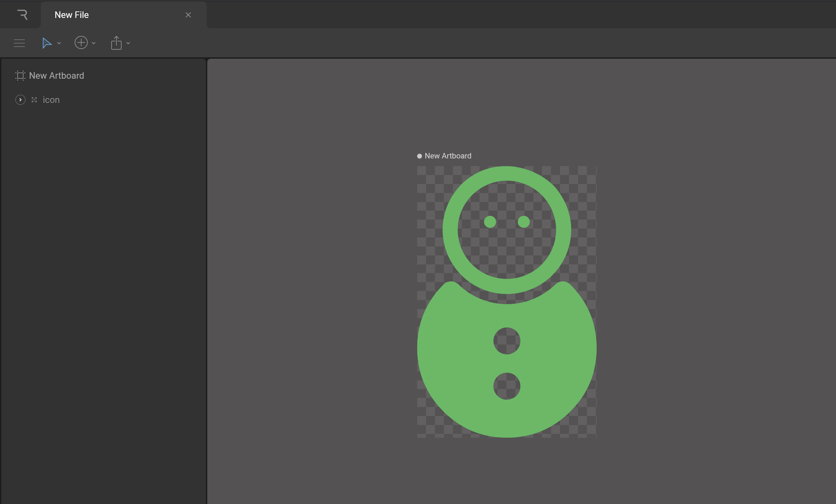Click the left green eye dot
836x504 pixels.
point(490,222)
